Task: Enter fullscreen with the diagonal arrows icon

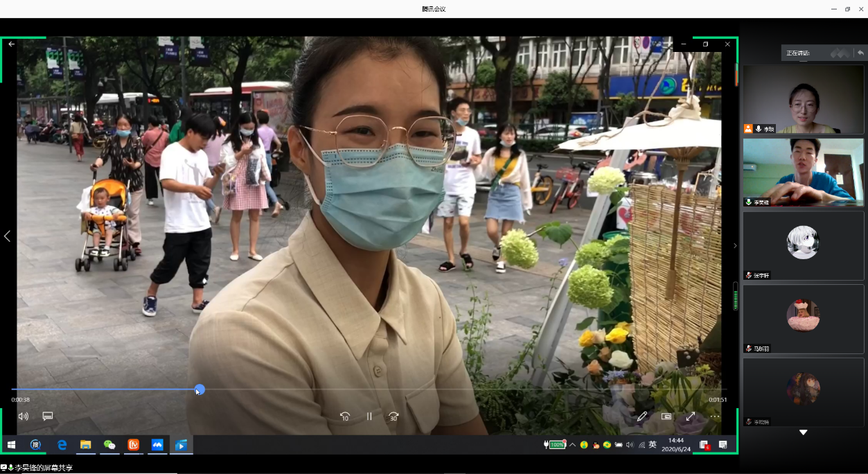Action: tap(691, 416)
